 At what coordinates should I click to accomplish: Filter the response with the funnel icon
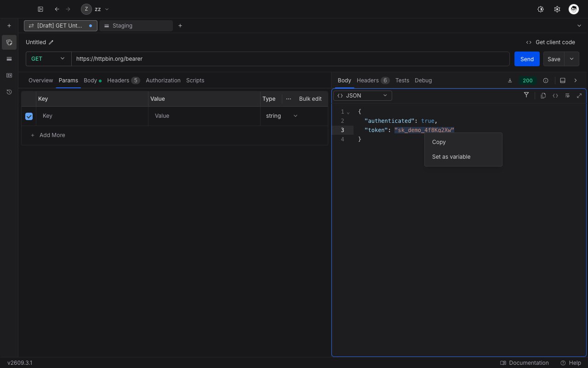point(526,95)
